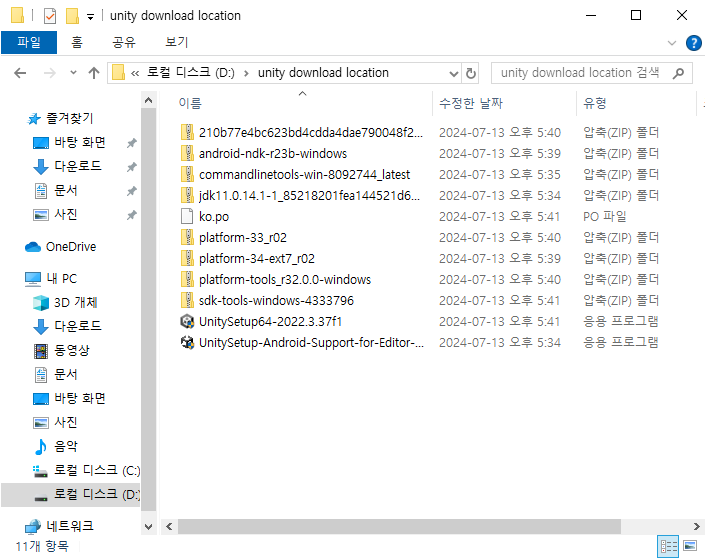Click the magnifier search icon
Viewport: 706px width, 559px height.
pos(678,73)
